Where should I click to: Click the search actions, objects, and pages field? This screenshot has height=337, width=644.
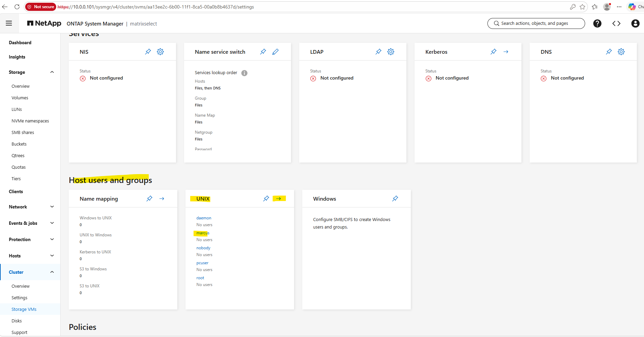(x=536, y=23)
